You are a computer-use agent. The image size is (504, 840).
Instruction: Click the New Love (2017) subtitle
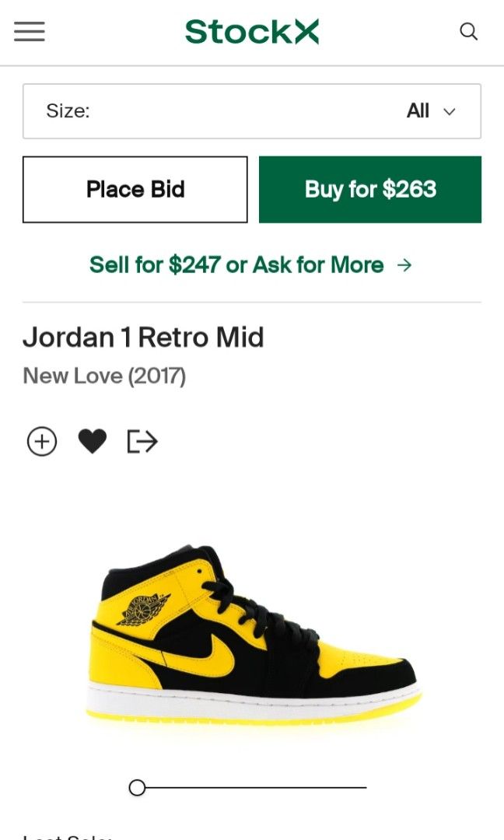[x=104, y=376]
